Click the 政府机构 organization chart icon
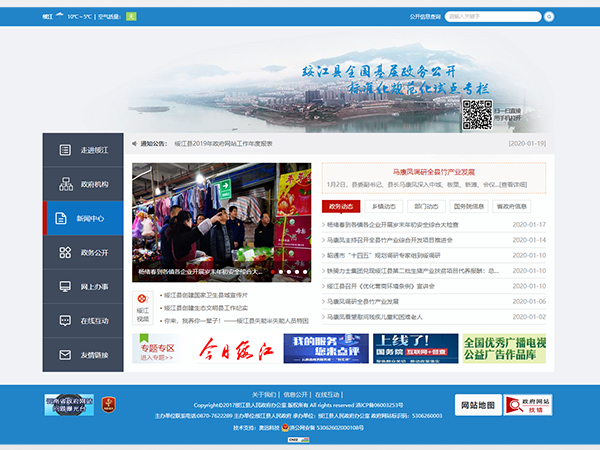This screenshot has width=600, height=450. [x=66, y=184]
